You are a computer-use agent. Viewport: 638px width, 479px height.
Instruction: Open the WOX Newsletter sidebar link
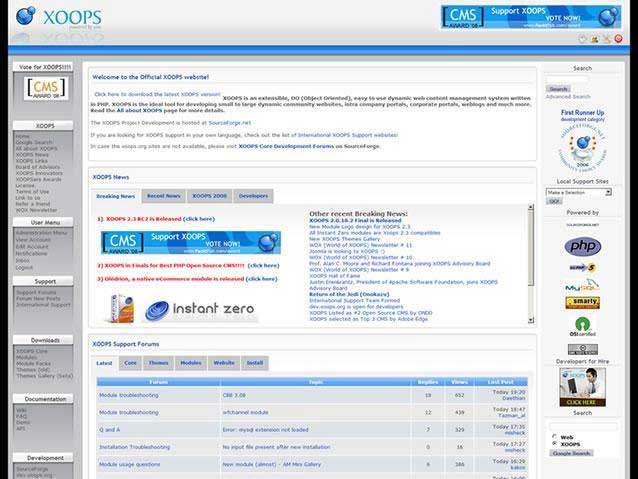(x=36, y=210)
